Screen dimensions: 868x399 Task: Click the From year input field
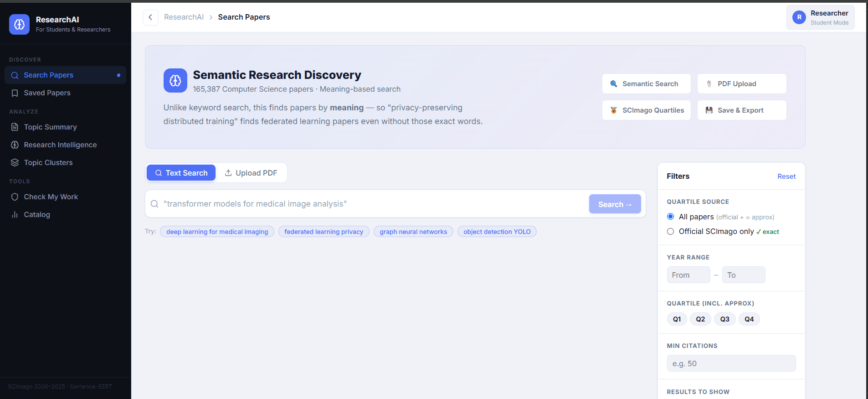pos(688,275)
